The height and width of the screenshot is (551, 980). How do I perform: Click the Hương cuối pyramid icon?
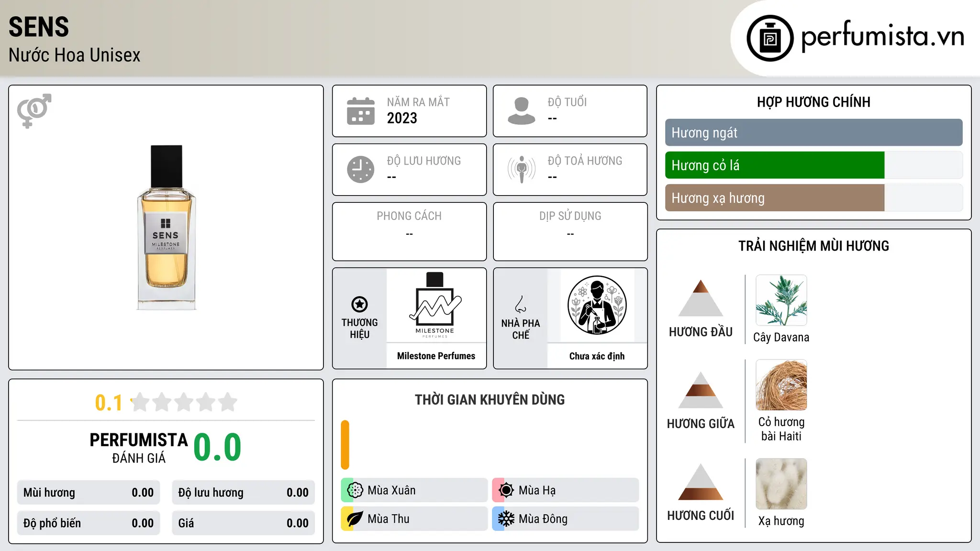pyautogui.click(x=701, y=482)
